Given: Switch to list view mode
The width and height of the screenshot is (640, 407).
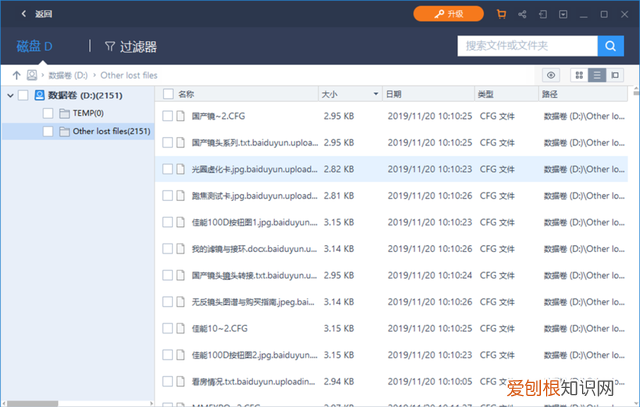Looking at the screenshot, I should click(x=597, y=75).
